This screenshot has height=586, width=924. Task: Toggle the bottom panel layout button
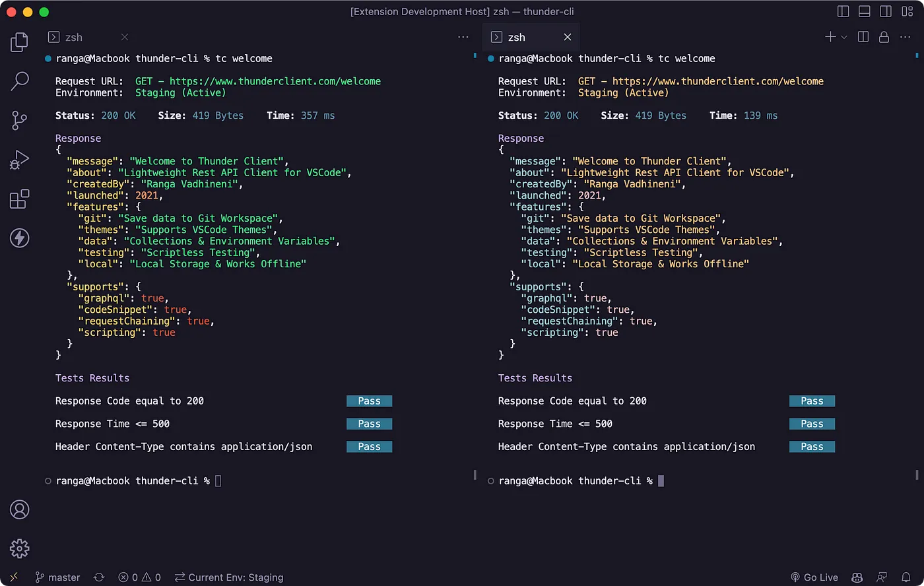click(x=864, y=12)
